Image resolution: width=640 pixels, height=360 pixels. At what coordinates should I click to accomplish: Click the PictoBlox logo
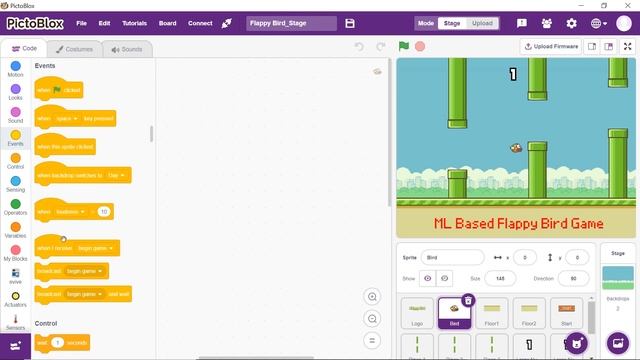35,23
